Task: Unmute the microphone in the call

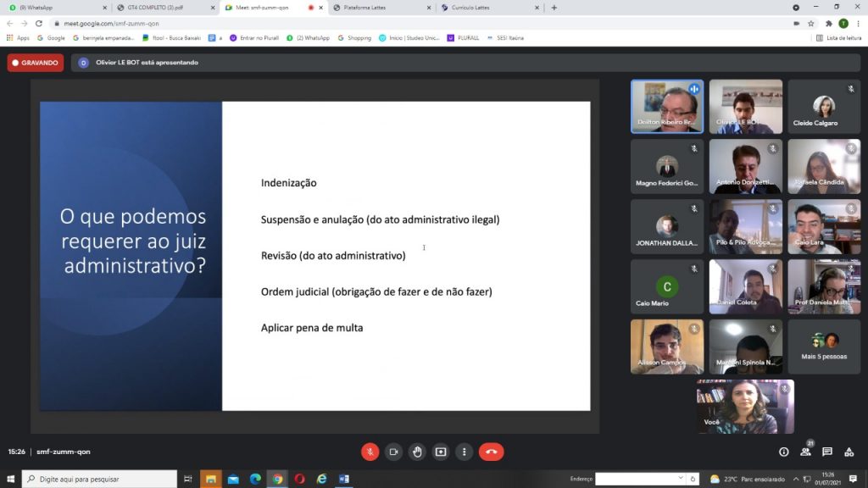Action: click(370, 452)
